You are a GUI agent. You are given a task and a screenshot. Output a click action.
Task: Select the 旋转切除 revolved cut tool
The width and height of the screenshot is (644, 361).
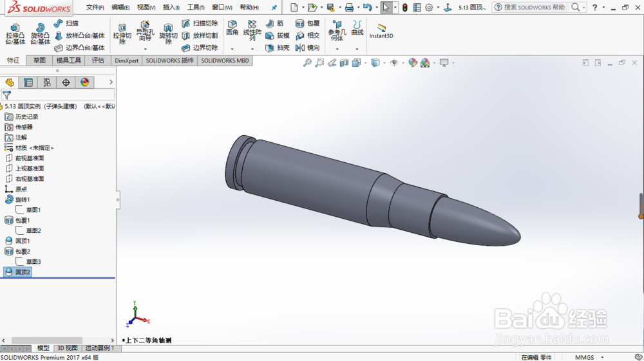tap(168, 33)
